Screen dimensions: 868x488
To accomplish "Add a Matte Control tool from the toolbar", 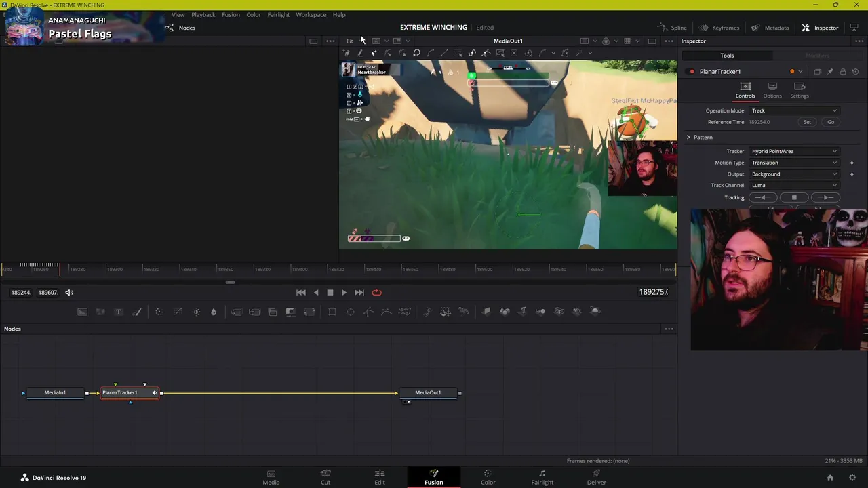I will point(290,312).
